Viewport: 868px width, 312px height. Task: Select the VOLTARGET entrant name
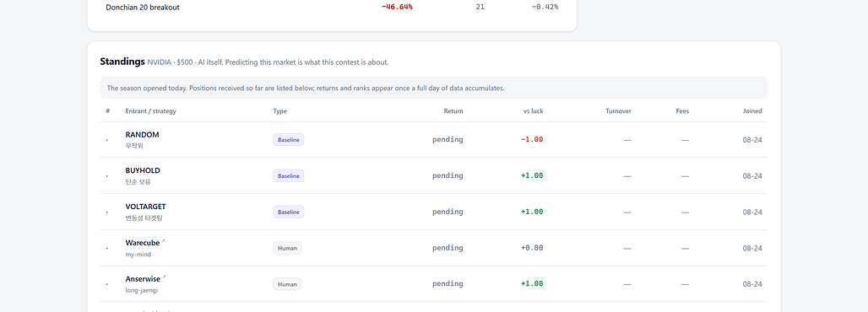145,207
